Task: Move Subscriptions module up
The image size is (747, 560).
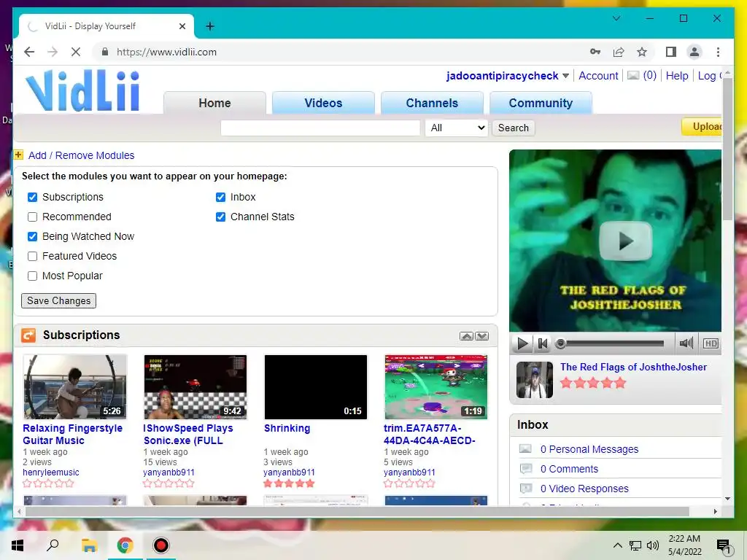Action: point(466,336)
